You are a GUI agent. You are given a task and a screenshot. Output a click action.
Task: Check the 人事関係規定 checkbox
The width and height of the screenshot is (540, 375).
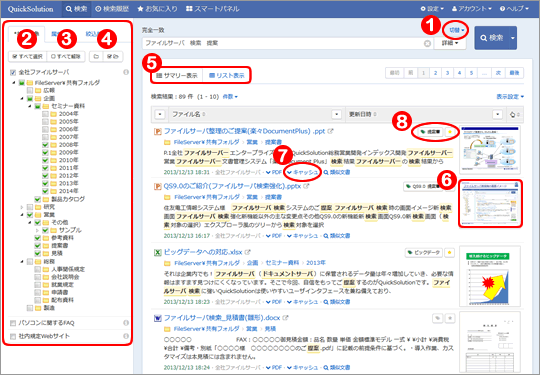point(38,269)
